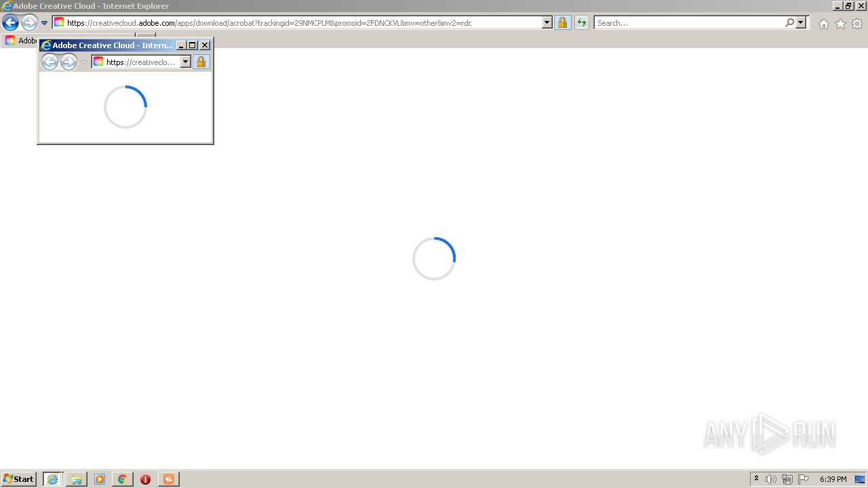Maximize the popup Adobe Creative Cloud window
Image resolution: width=868 pixels, height=488 pixels.
(192, 45)
